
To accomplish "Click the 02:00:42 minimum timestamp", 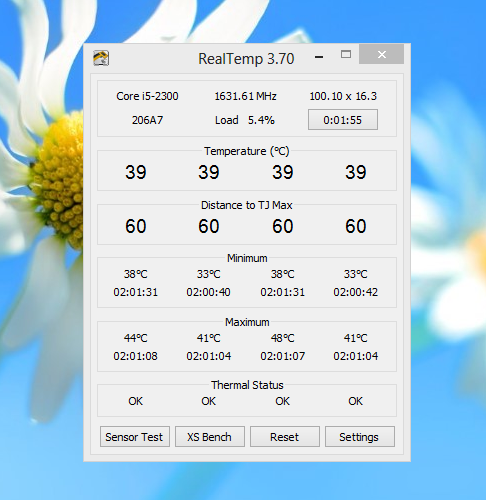I will (x=356, y=292).
